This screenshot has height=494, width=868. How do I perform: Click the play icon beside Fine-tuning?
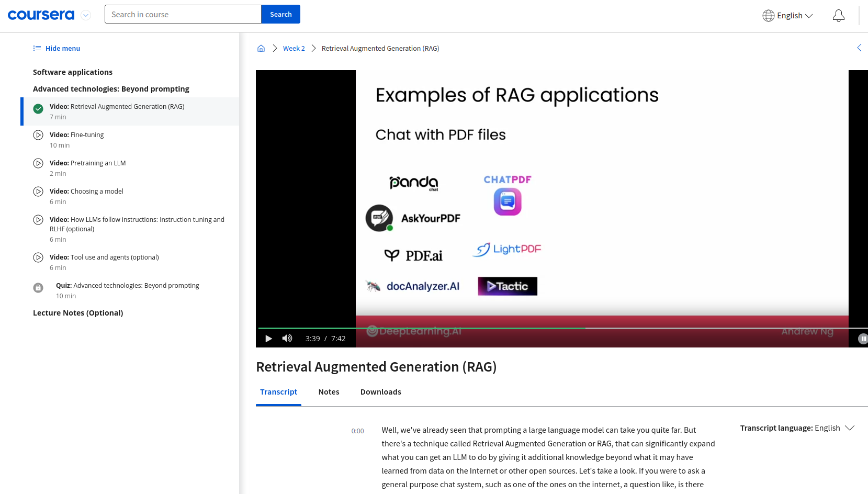pos(38,135)
